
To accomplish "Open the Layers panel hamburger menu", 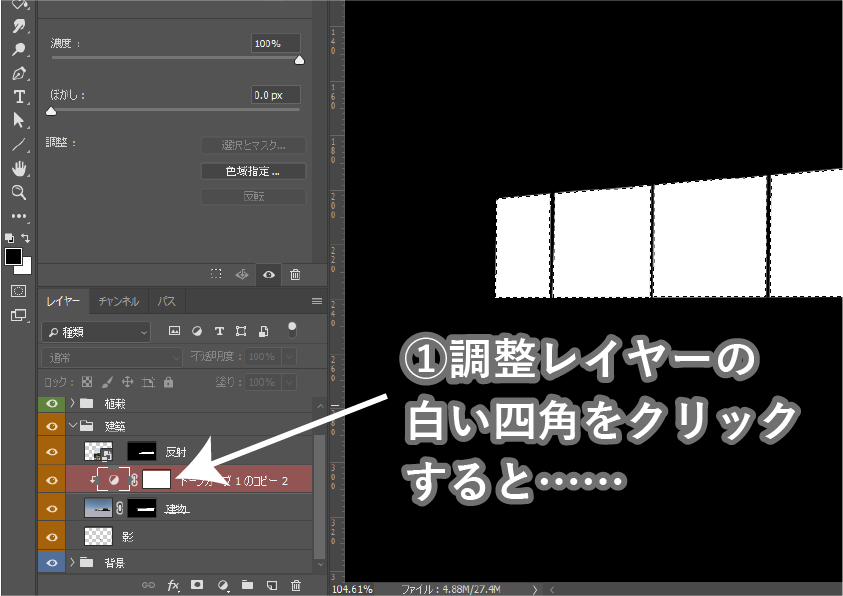I will pyautogui.click(x=317, y=301).
